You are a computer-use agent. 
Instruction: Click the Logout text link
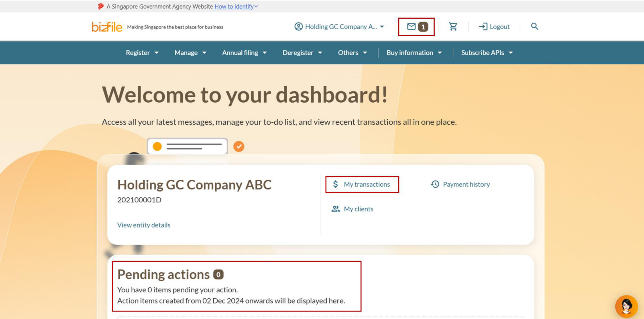pos(499,27)
